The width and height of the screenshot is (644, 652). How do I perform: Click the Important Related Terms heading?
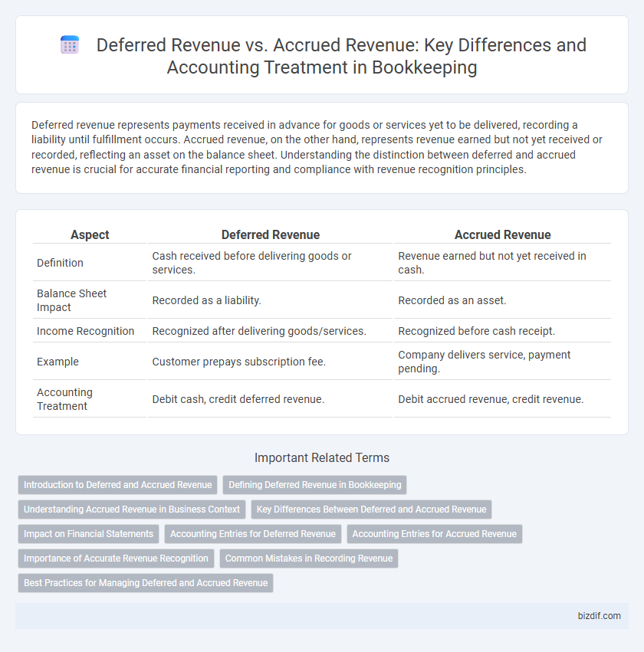[322, 458]
